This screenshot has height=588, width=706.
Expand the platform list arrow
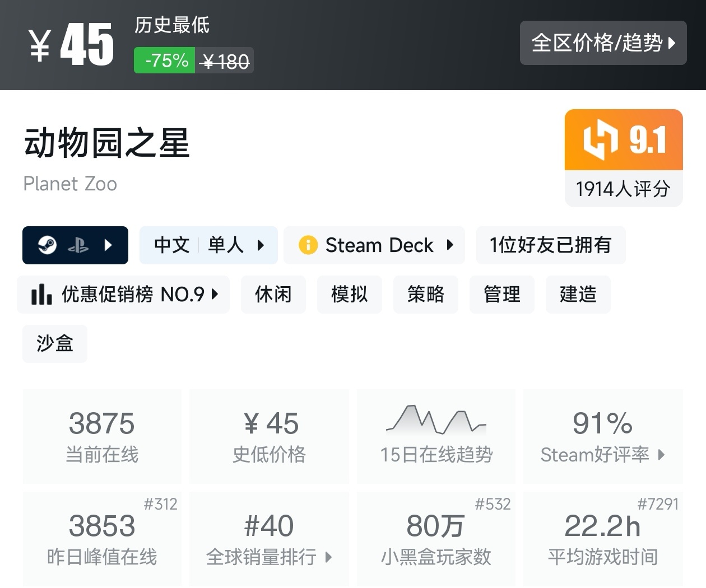pyautogui.click(x=109, y=245)
